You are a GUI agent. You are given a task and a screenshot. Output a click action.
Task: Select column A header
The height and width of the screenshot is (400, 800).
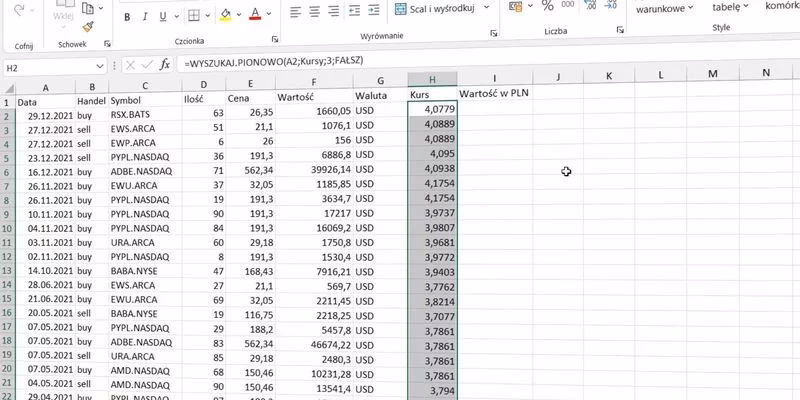pyautogui.click(x=45, y=87)
